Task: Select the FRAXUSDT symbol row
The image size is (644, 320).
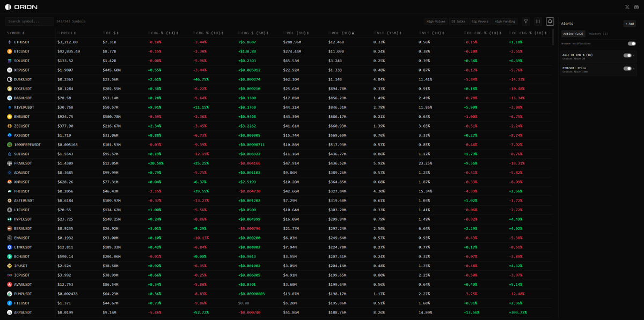Action: click(x=279, y=163)
